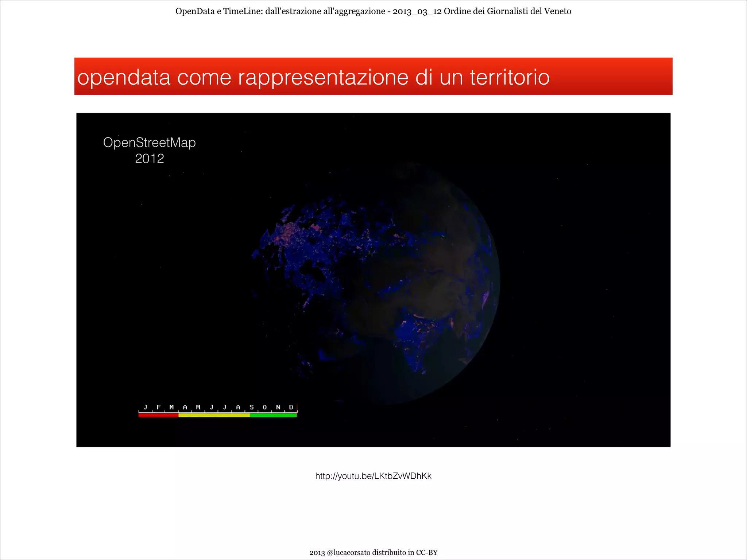
Task: Click the 'D' December label on the timeline
Action: tap(291, 407)
